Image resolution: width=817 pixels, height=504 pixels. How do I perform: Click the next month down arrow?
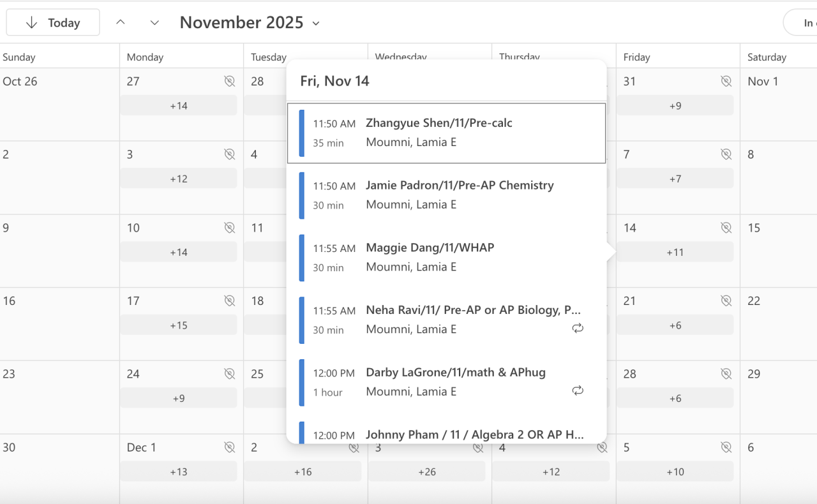pyautogui.click(x=154, y=22)
